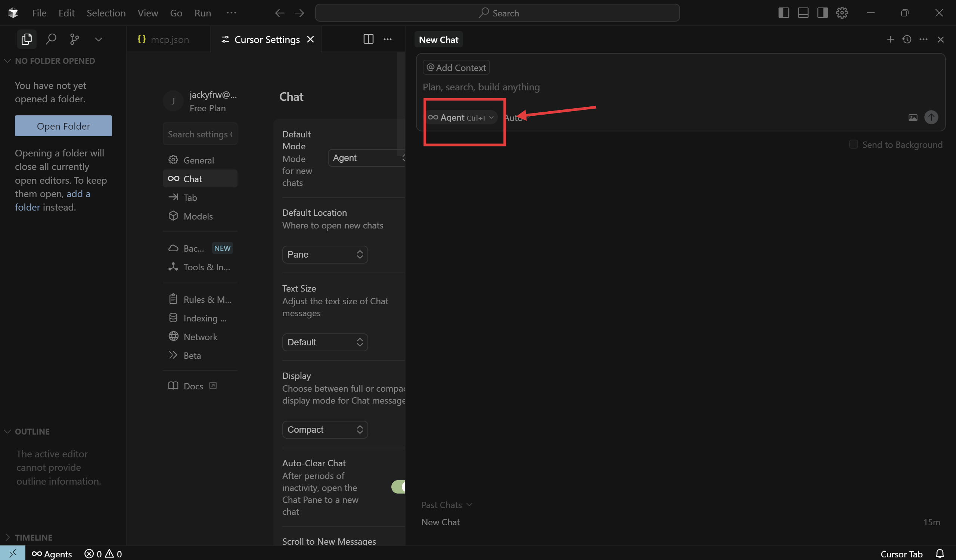Open the Explorer view icon
Image resolution: width=956 pixels, height=560 pixels.
point(27,39)
